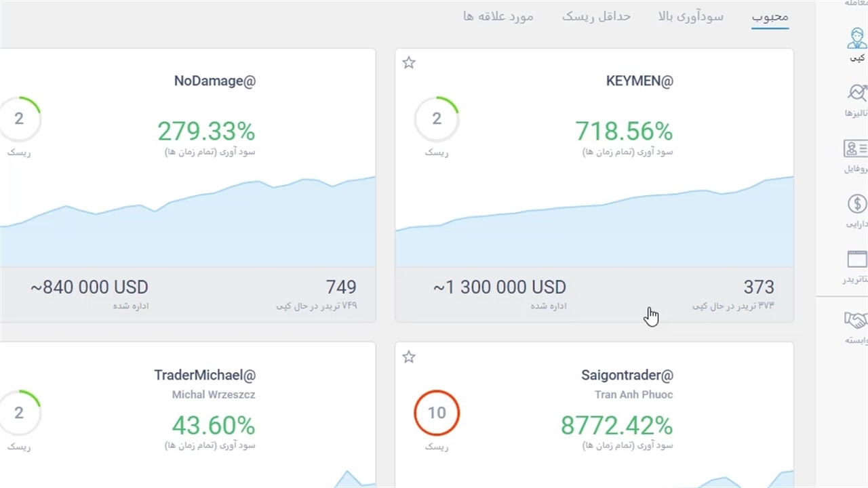Toggle the favorite star on Saigontrader card
The width and height of the screenshot is (868, 488).
[408, 357]
